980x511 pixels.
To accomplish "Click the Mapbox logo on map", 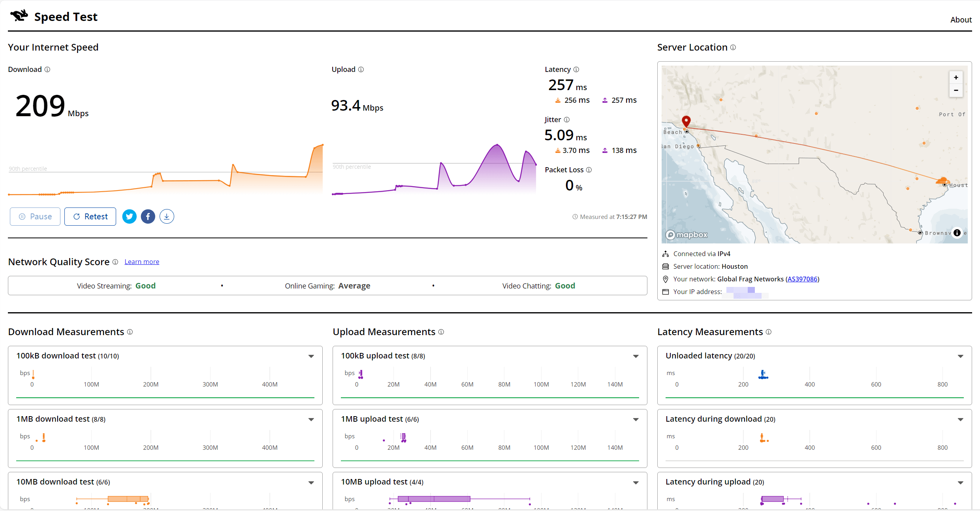I will click(687, 235).
